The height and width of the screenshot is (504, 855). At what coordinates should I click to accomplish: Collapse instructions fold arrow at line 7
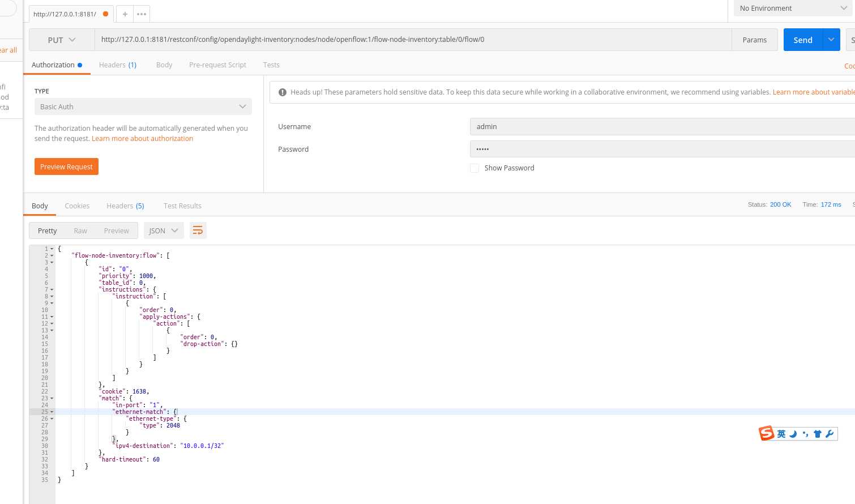tap(52, 289)
